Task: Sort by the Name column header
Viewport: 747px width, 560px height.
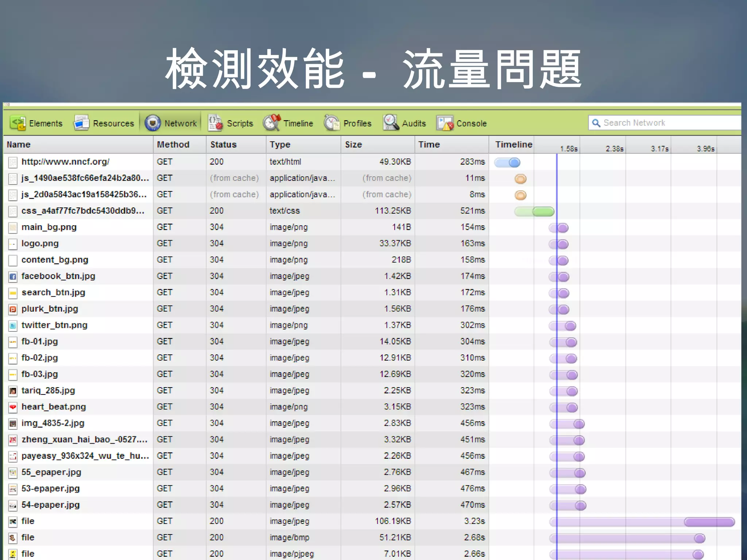Action: (78, 145)
